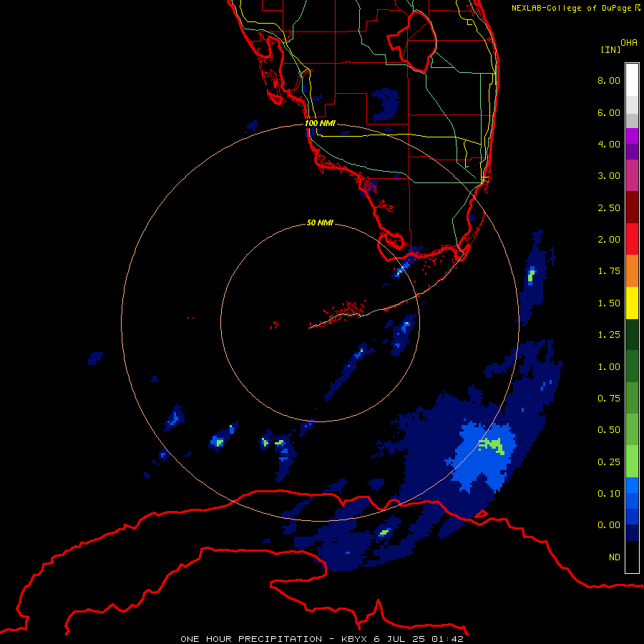Viewport: 644px width, 644px height.
Task: Click the 50 NMI range ring label
Action: coord(320,223)
